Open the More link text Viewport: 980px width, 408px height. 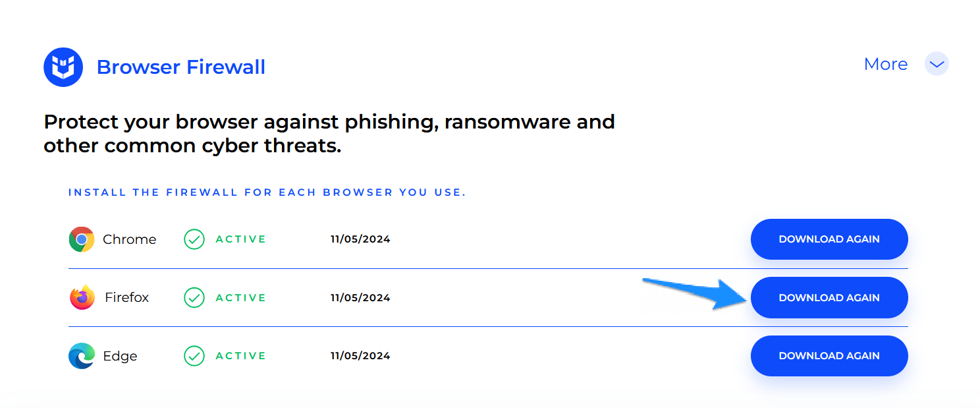[886, 64]
